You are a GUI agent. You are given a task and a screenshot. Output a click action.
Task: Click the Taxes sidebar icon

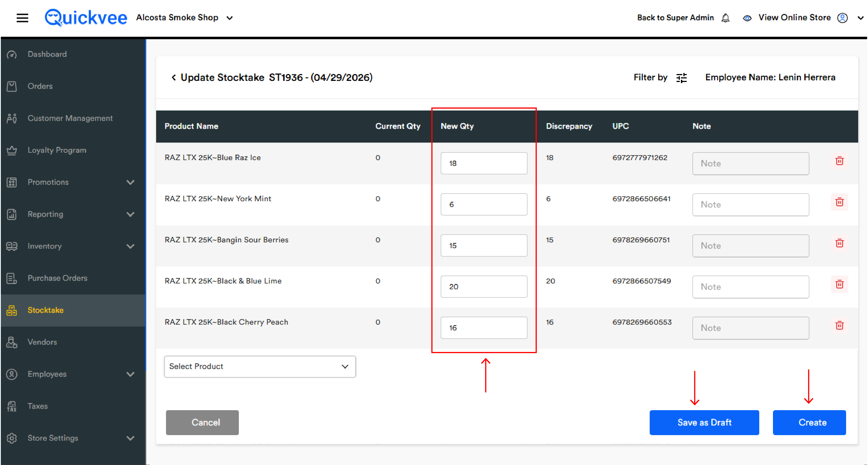(12, 406)
